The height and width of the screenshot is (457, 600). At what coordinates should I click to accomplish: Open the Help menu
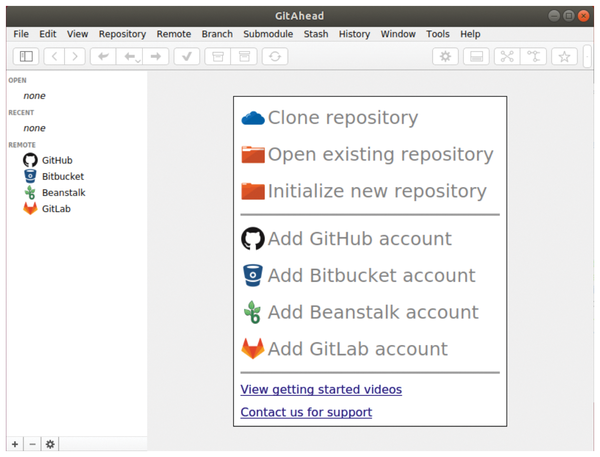click(470, 34)
